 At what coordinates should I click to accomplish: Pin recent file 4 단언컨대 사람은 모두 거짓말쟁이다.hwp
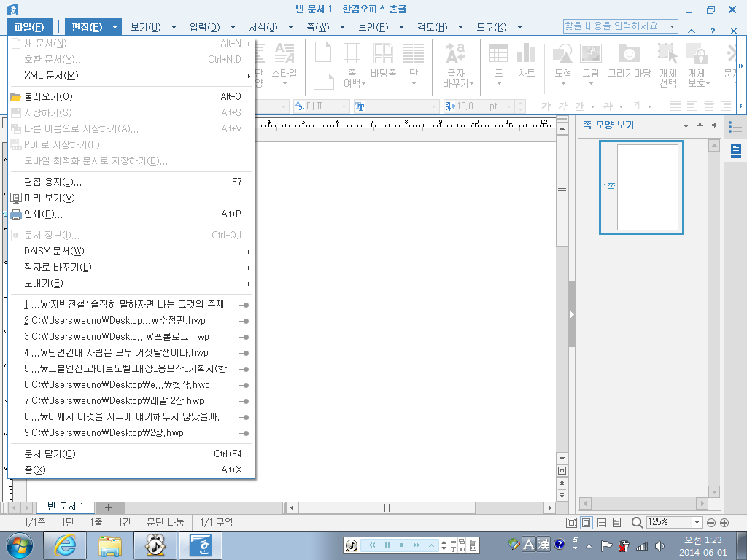244,354
